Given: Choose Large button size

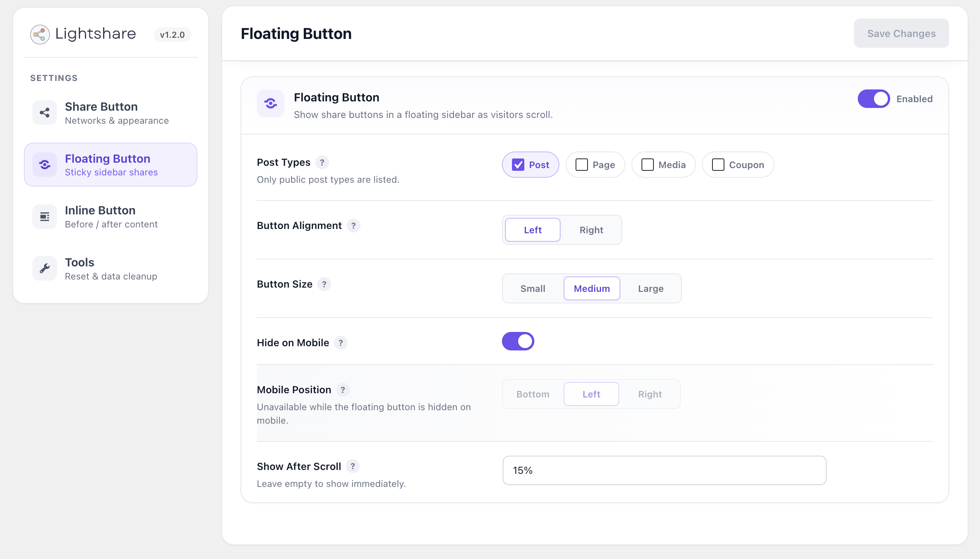Looking at the screenshot, I should pyautogui.click(x=651, y=288).
